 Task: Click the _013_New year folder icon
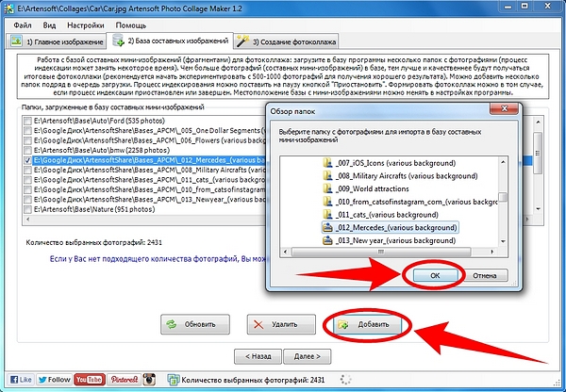tap(327, 240)
